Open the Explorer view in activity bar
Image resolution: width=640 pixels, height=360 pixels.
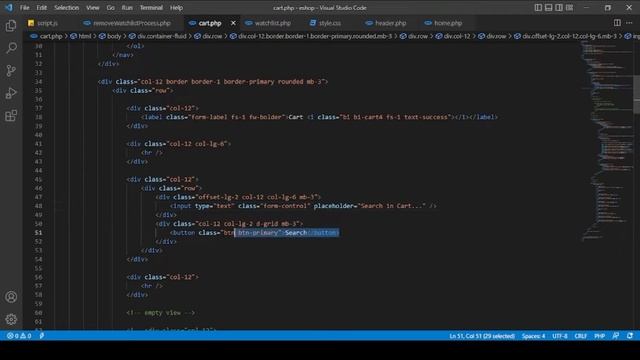[x=11, y=26]
